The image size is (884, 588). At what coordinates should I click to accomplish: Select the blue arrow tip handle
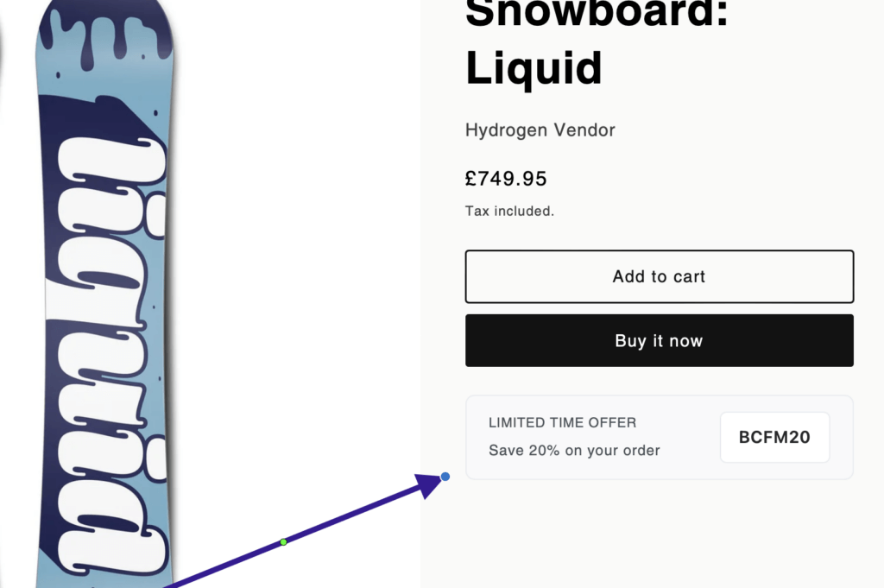point(445,477)
